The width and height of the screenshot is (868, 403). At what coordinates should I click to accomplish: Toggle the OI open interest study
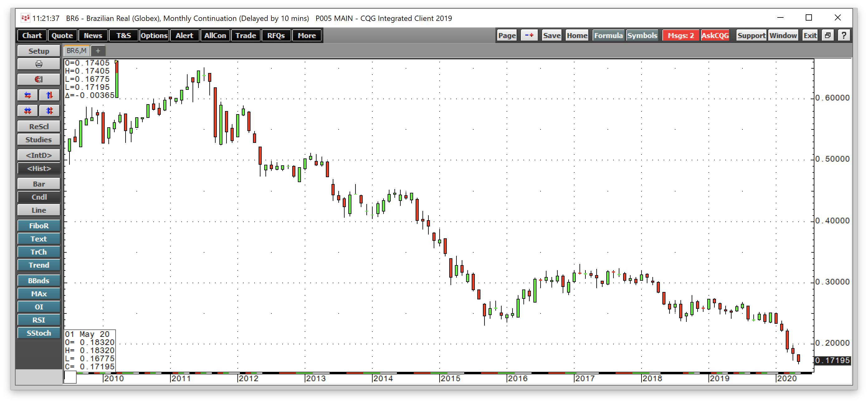(39, 307)
